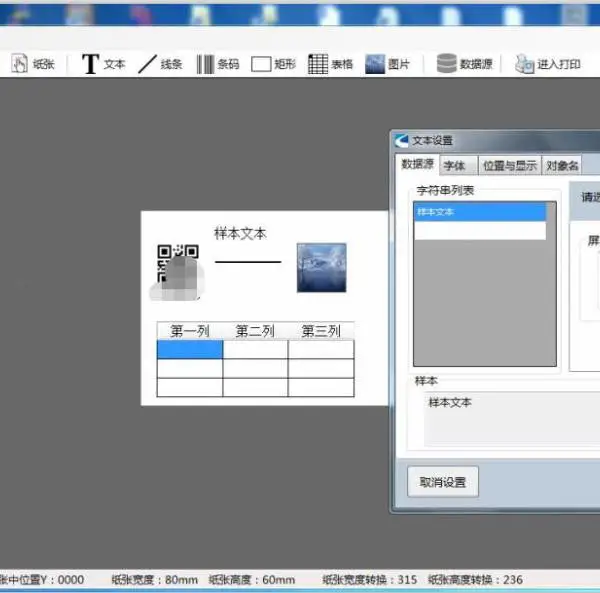The width and height of the screenshot is (600, 593).
Task: Open the Data source (数据源) database icon
Action: (447, 64)
